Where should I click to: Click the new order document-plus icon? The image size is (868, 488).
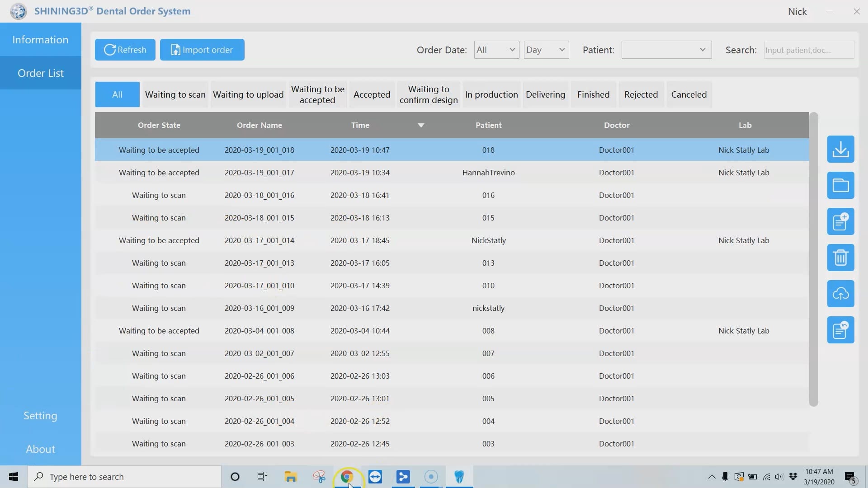click(x=840, y=221)
